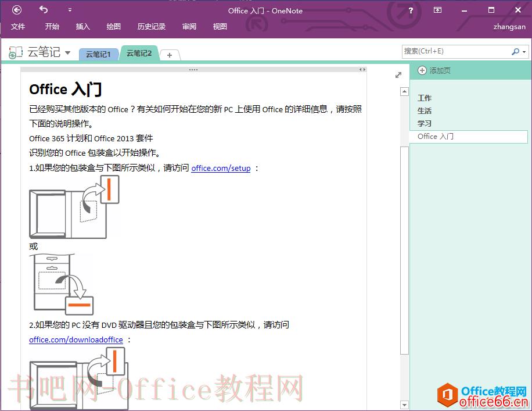
Task: Open the 历史记录 ribbon tab
Action: (x=152, y=27)
